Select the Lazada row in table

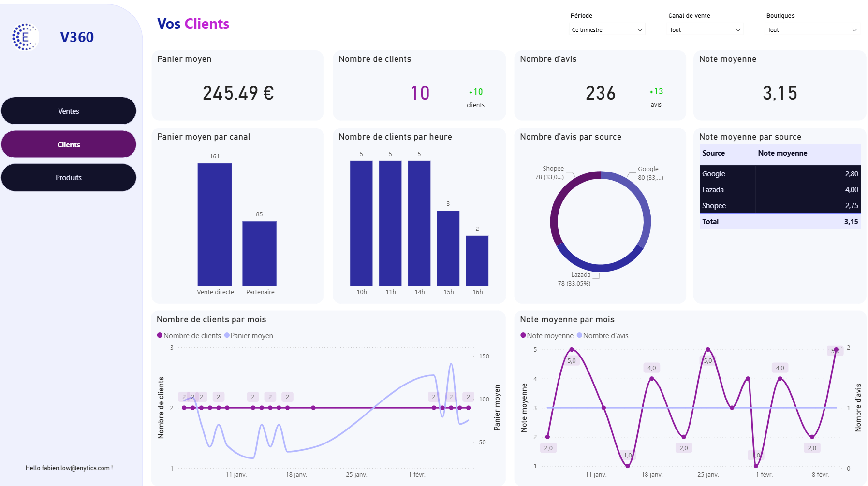[x=780, y=190]
